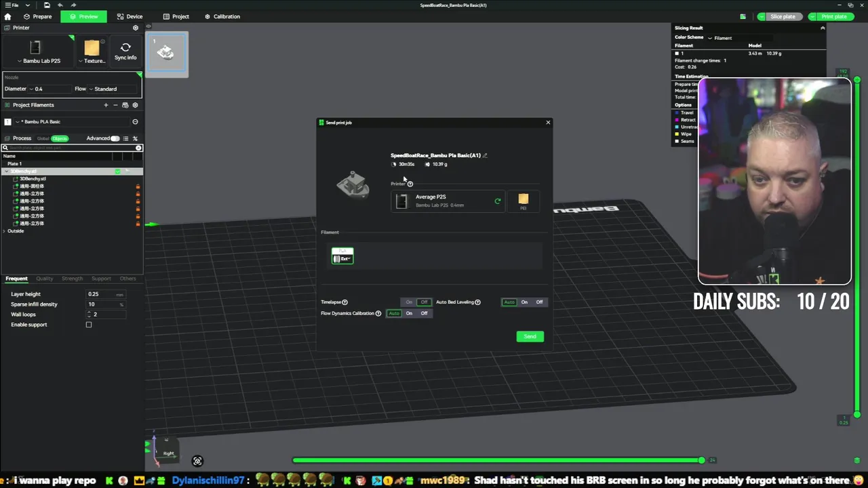Clear the object search field

pyautogui.click(x=138, y=148)
